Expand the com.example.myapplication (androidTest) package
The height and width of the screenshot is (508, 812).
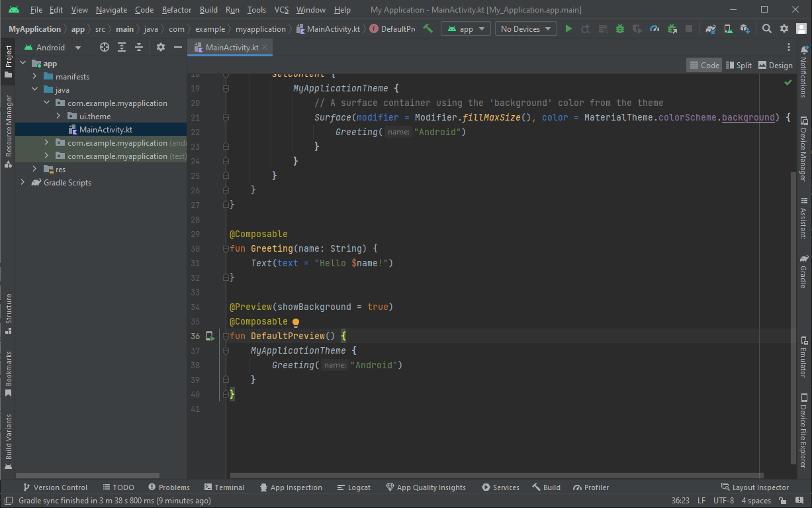[46, 143]
